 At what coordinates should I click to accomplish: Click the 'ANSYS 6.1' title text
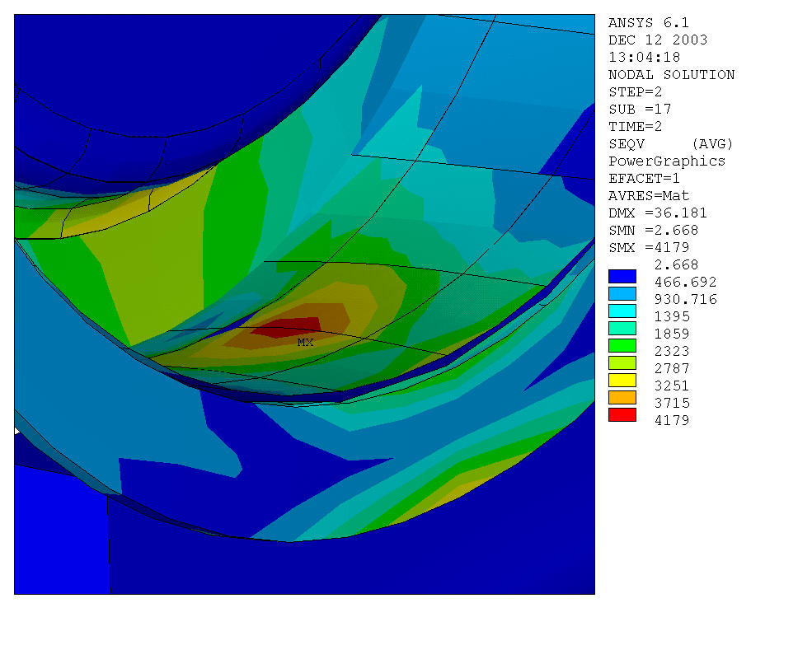pyautogui.click(x=648, y=23)
